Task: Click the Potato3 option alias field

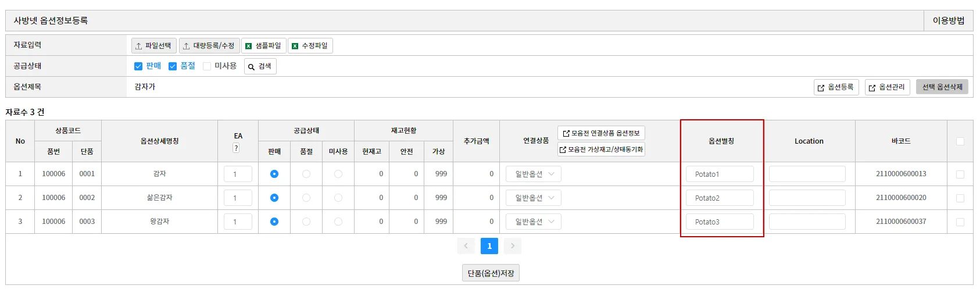Action: pyautogui.click(x=720, y=222)
